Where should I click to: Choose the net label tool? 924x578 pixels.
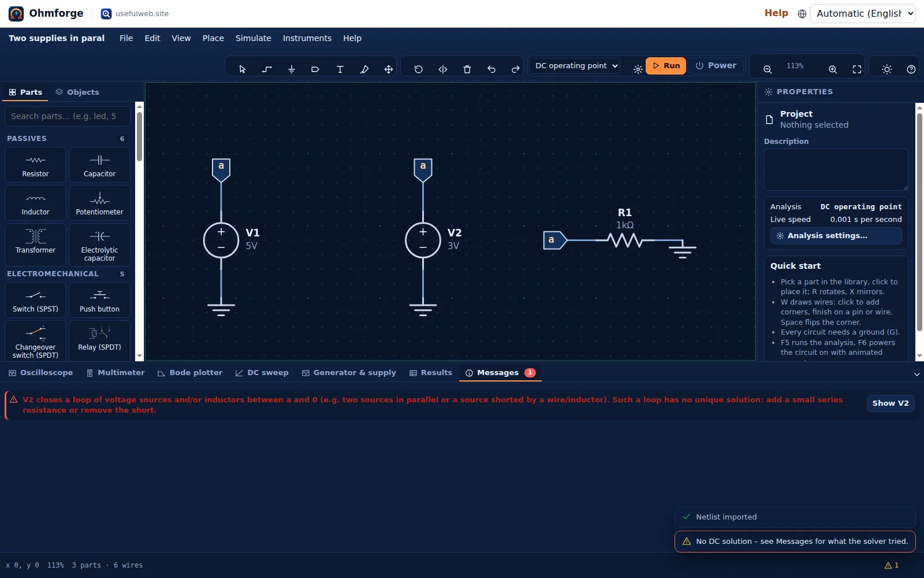click(315, 69)
